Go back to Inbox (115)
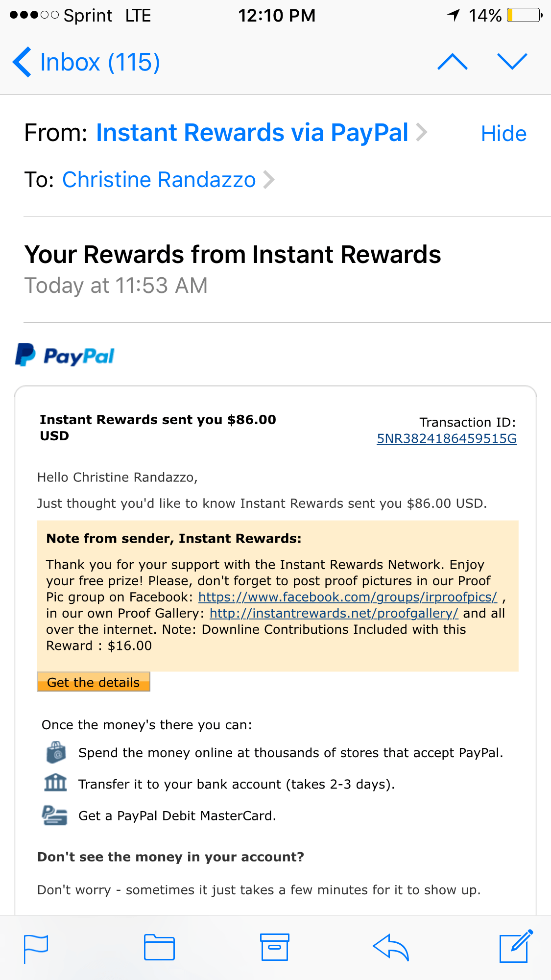The height and width of the screenshot is (980, 551). 86,62
